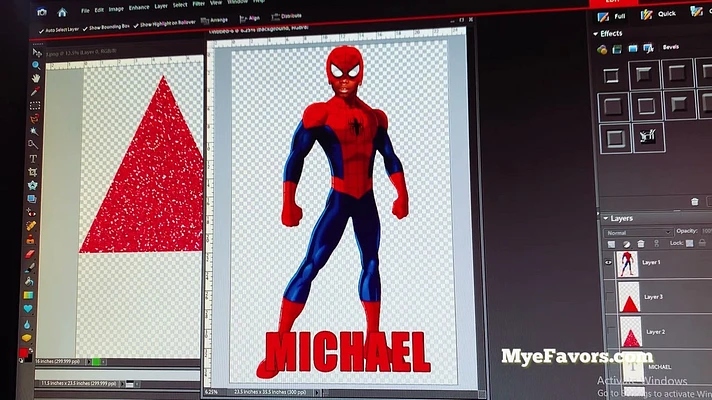Select the Straighten tool
Image resolution: width=712 pixels, height=400 pixels.
click(x=32, y=199)
